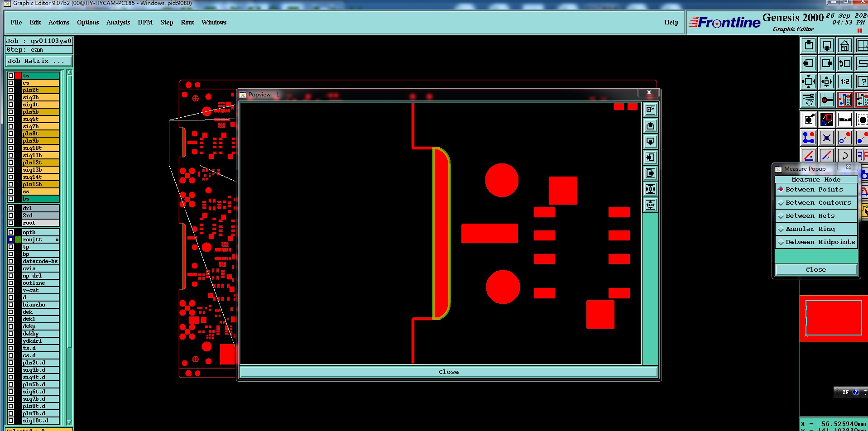
Task: Open the Windows menu
Action: (214, 22)
